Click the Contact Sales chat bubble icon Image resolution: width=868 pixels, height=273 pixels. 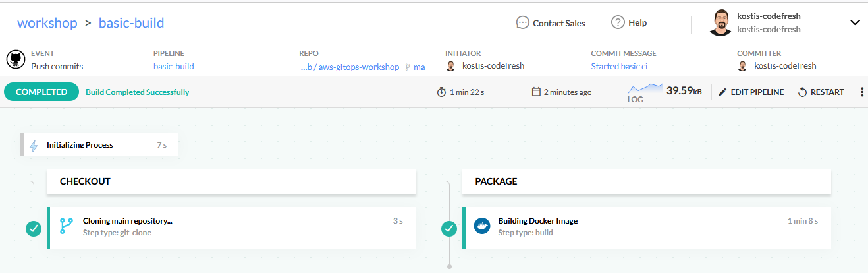(522, 23)
